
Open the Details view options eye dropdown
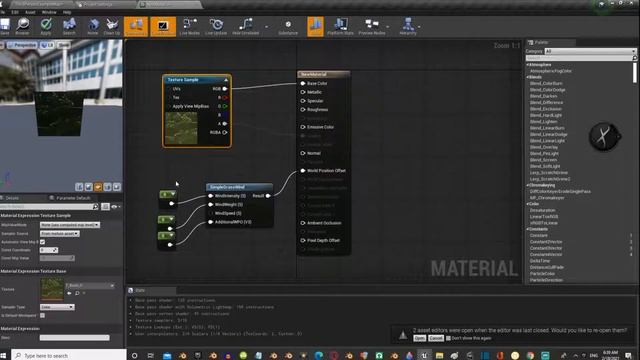coord(116,207)
